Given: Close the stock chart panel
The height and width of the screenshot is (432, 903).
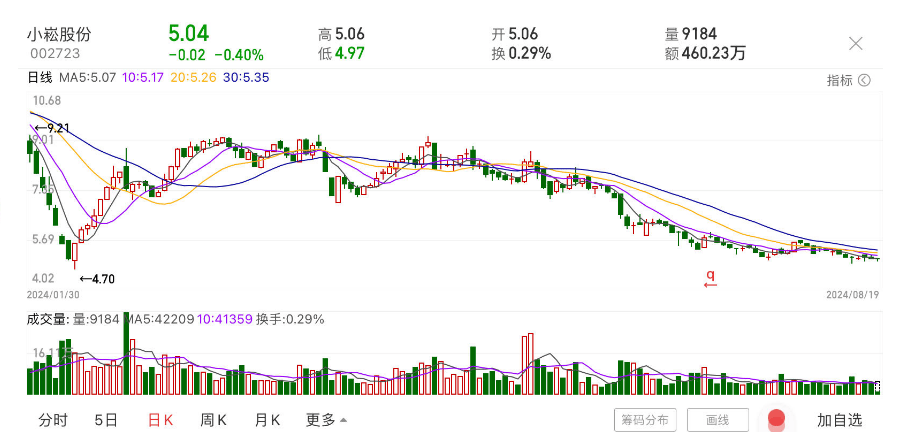Looking at the screenshot, I should (855, 43).
